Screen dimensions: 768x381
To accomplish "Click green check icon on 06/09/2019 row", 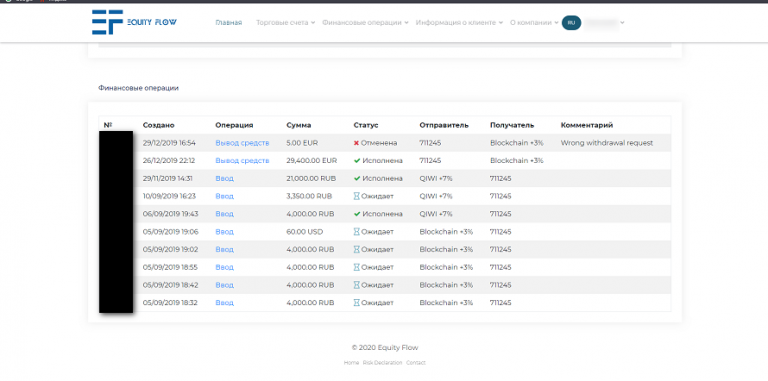I will pos(357,214).
